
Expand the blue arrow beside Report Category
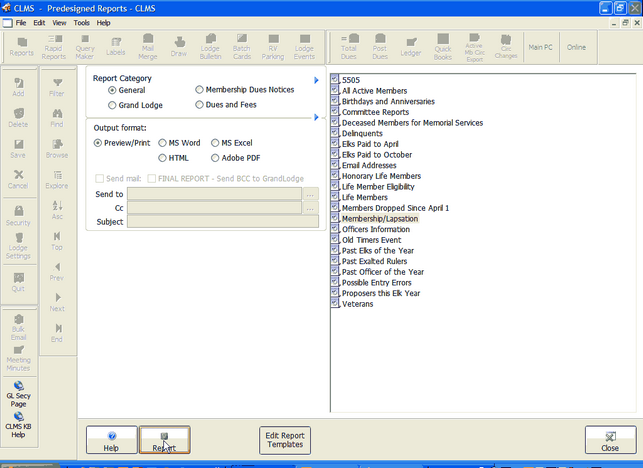point(316,80)
